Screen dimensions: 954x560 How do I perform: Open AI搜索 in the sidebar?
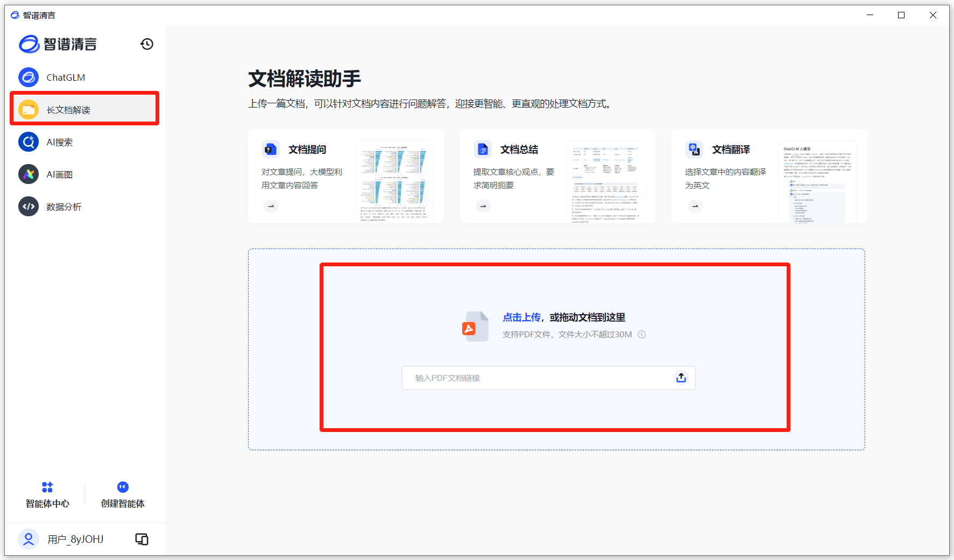coord(84,142)
